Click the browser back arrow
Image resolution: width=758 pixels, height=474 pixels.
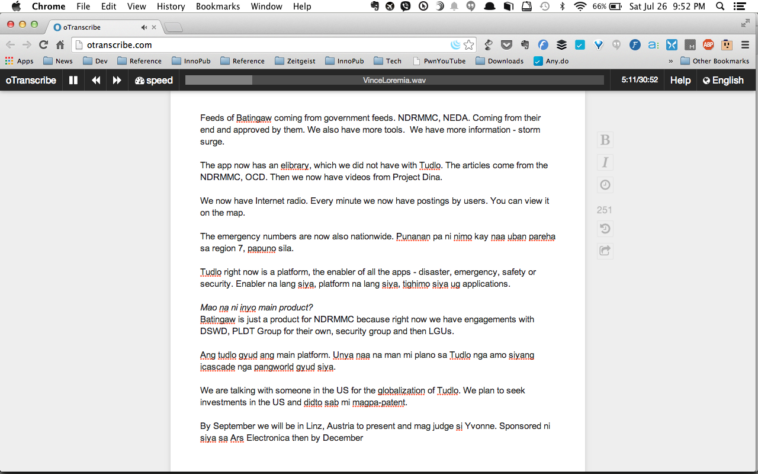coord(10,45)
